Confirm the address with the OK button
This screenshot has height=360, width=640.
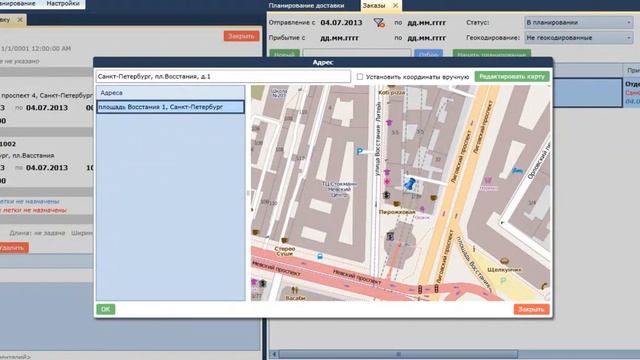coord(106,309)
